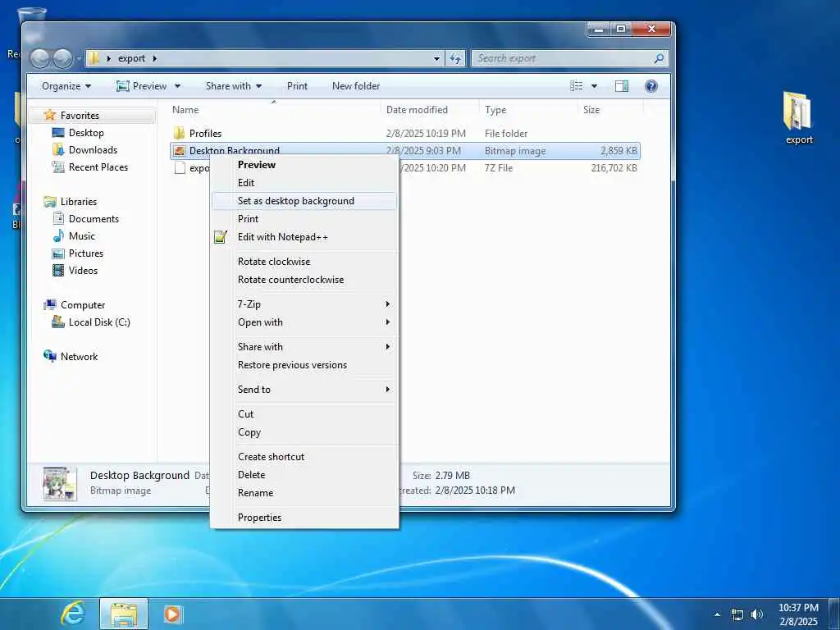Click the Profiles folder icon
The width and height of the screenshot is (840, 630).
coord(180,133)
